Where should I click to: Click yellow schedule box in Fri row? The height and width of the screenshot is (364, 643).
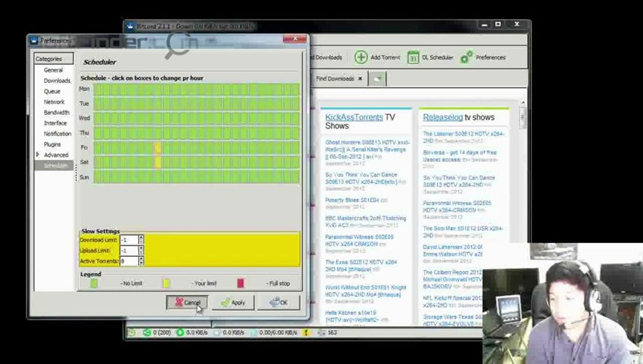[x=158, y=148]
